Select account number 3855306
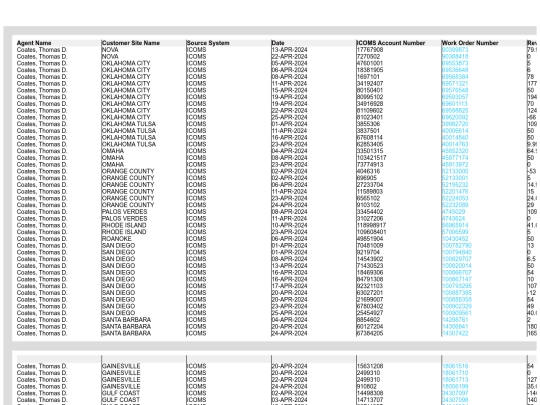 click(x=368, y=124)
